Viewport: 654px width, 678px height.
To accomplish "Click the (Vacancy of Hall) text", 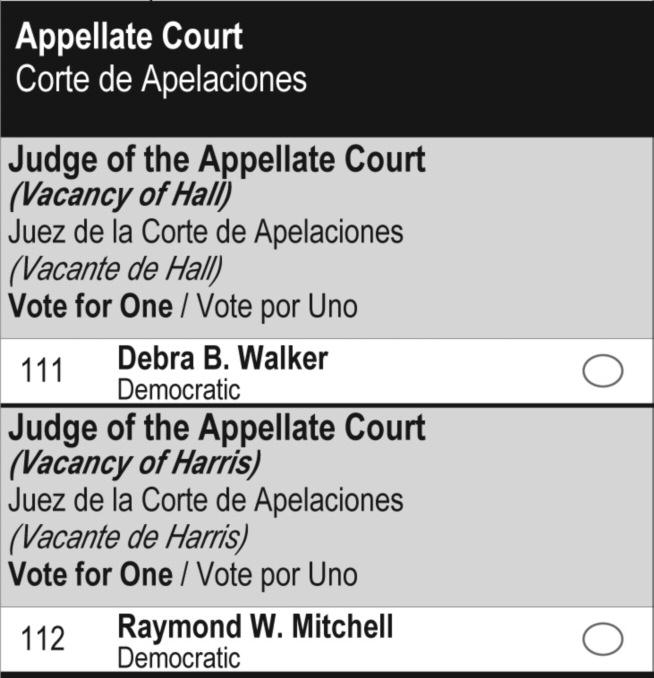I will pos(119,196).
